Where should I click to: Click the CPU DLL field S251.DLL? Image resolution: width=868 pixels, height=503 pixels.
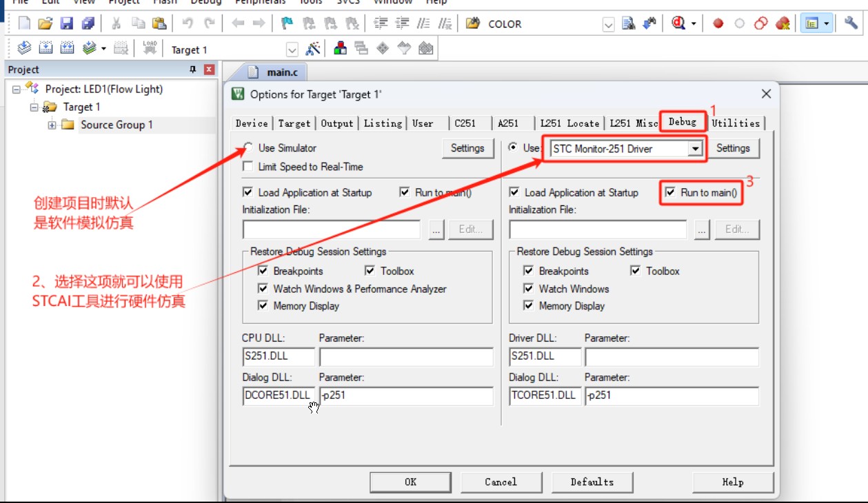pos(279,357)
